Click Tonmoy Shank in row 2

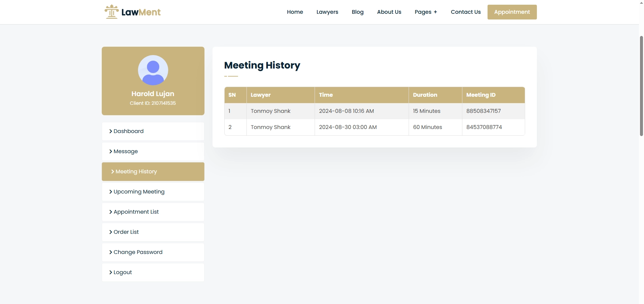pos(271,127)
